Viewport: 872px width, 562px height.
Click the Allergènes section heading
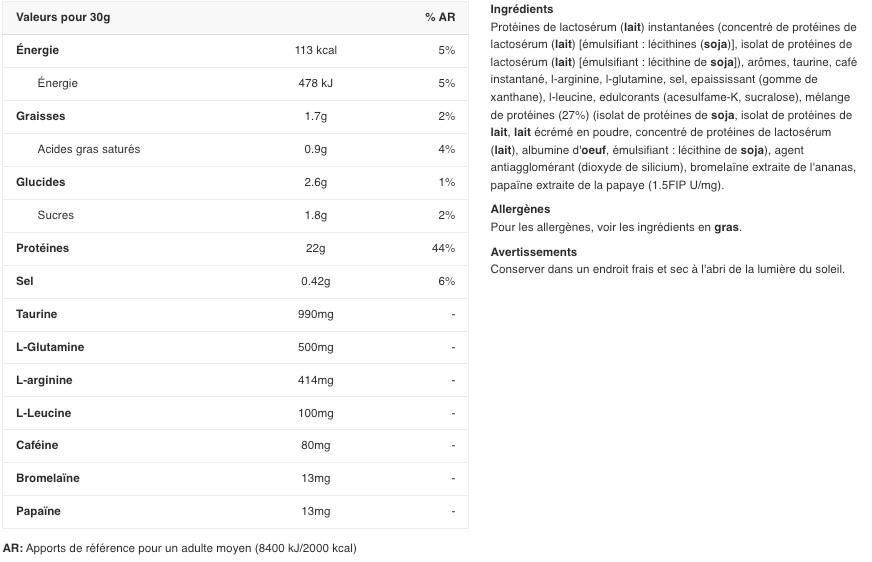coord(520,209)
